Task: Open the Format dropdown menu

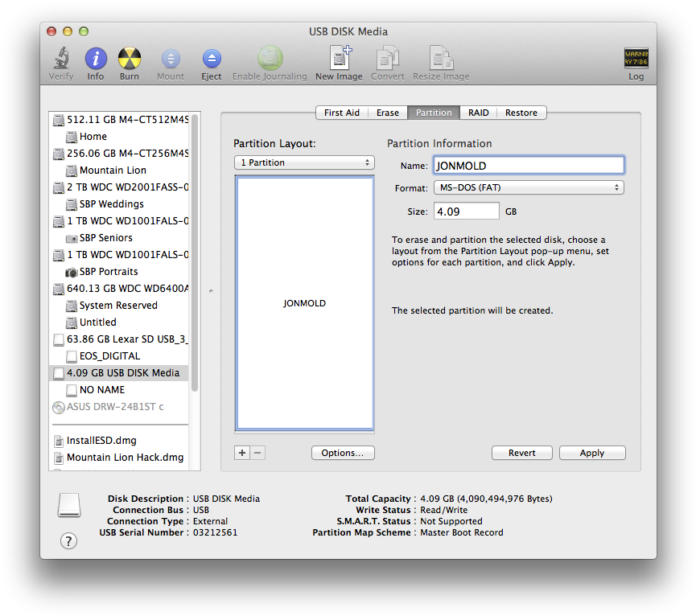Action: coord(529,187)
